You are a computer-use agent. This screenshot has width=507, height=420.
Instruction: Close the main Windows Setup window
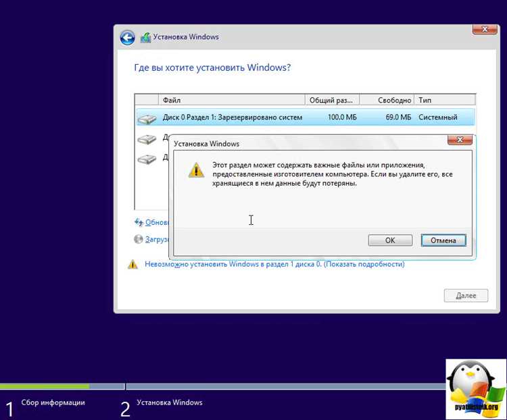[x=485, y=30]
